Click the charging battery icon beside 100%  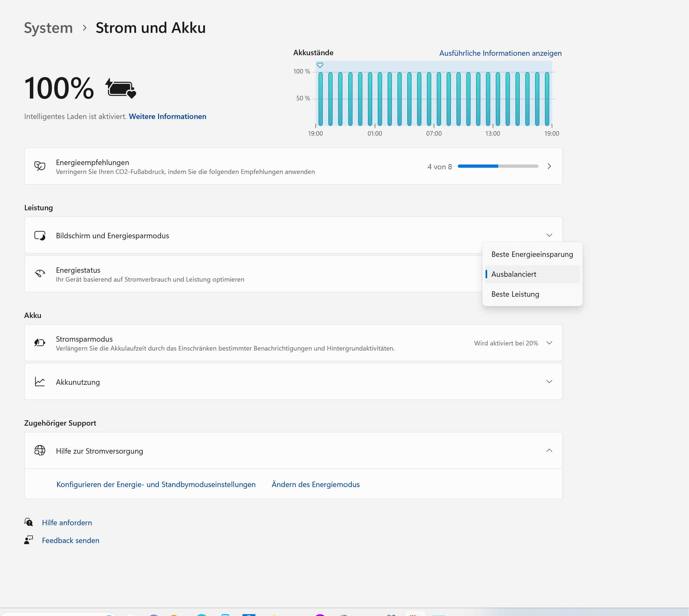pyautogui.click(x=121, y=88)
